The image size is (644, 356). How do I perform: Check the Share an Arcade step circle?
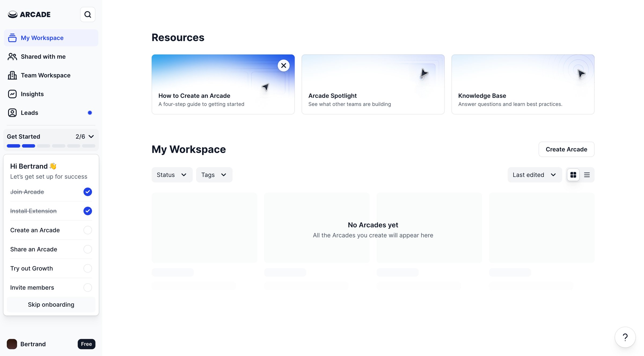88,249
